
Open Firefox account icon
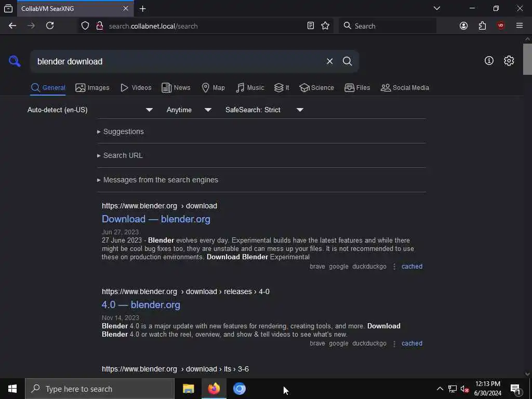(x=463, y=26)
